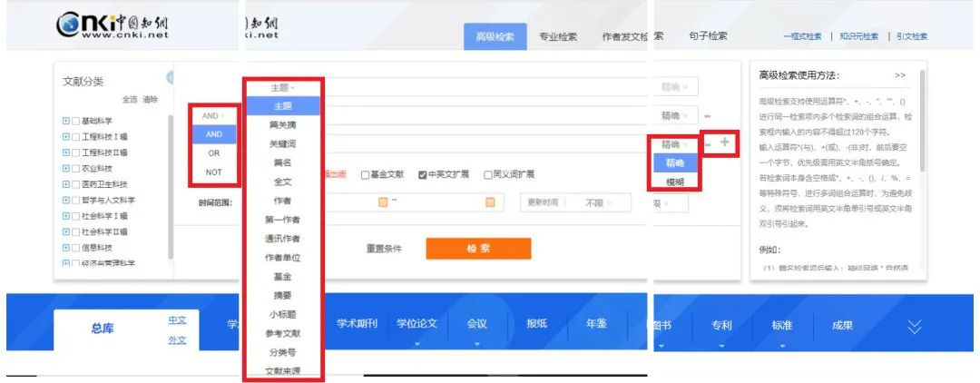Select NOT in the operator list
This screenshot has width=980, height=383.
[214, 172]
